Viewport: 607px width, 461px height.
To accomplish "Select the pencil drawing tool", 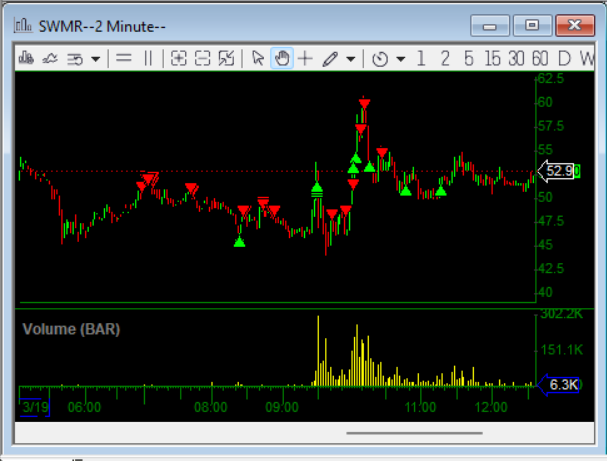I will (x=330, y=59).
